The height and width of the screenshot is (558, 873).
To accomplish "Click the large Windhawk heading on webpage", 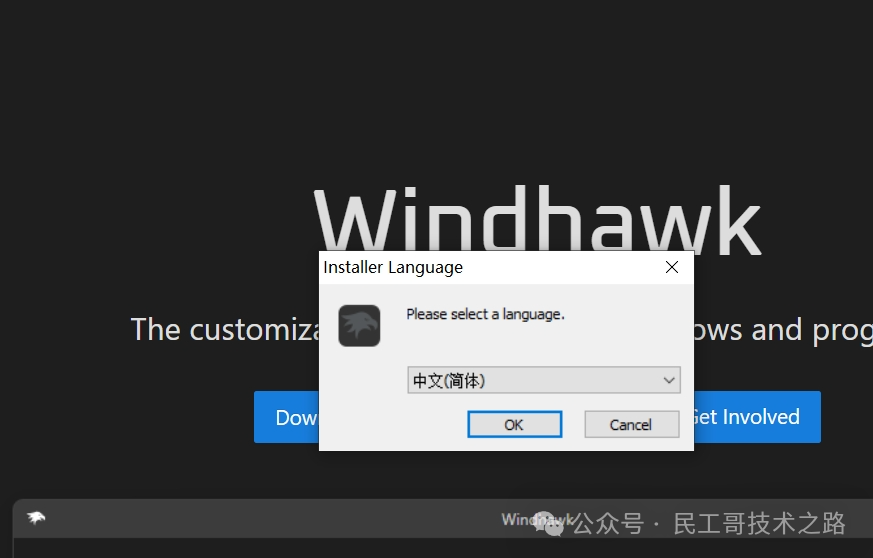I will pos(537,220).
